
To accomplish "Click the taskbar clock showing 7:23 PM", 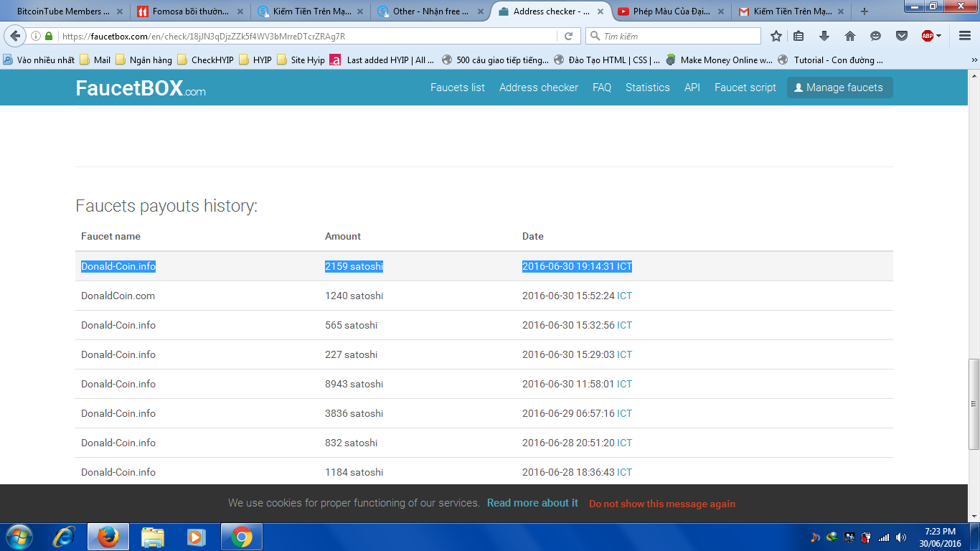I will tap(940, 537).
